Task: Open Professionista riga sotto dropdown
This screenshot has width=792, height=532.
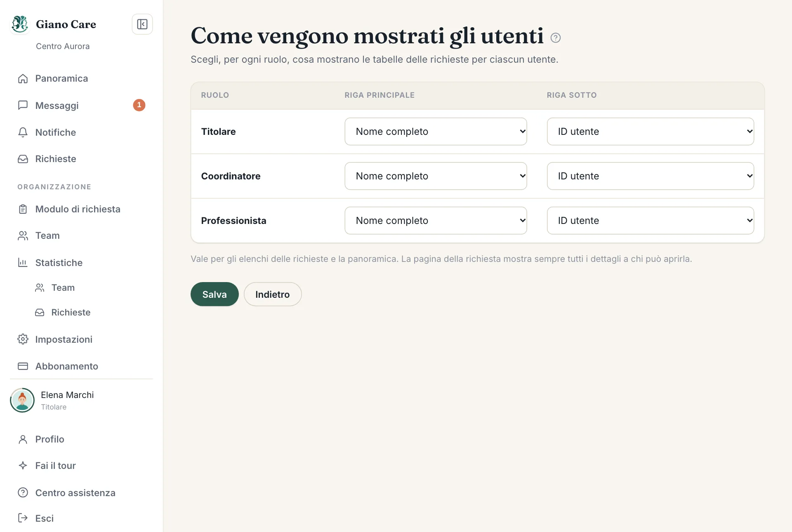Action: 650,221
